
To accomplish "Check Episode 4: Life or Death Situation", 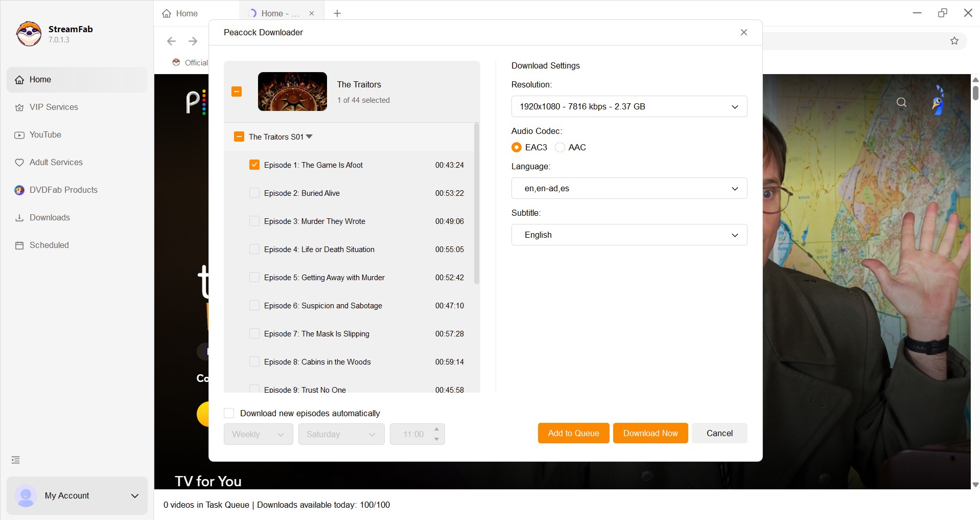I will click(254, 250).
